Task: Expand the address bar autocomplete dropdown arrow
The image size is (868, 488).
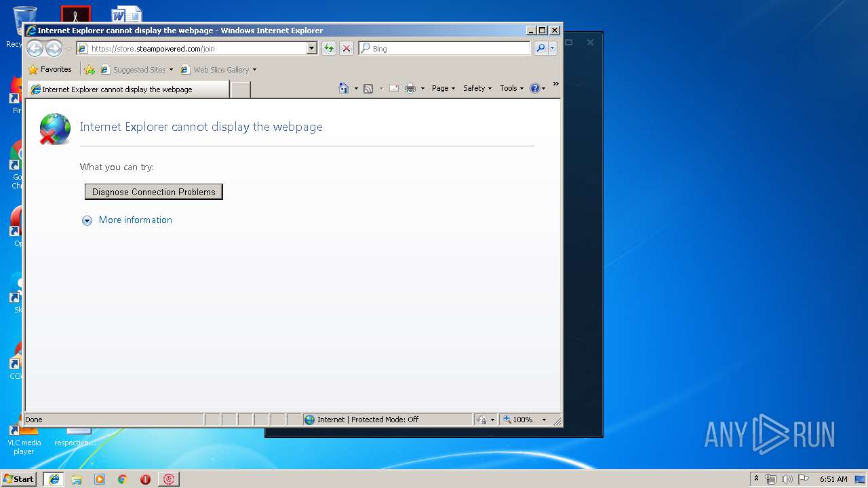Action: coord(312,48)
